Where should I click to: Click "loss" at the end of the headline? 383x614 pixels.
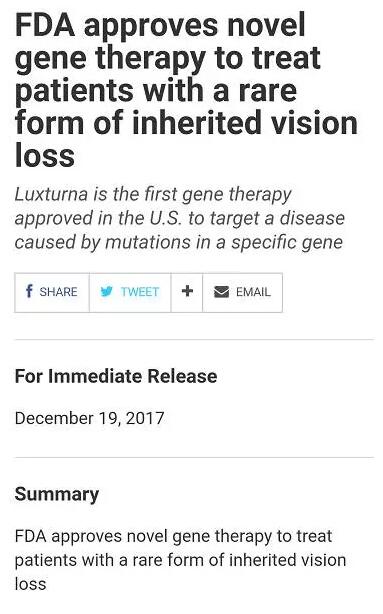pos(45,154)
